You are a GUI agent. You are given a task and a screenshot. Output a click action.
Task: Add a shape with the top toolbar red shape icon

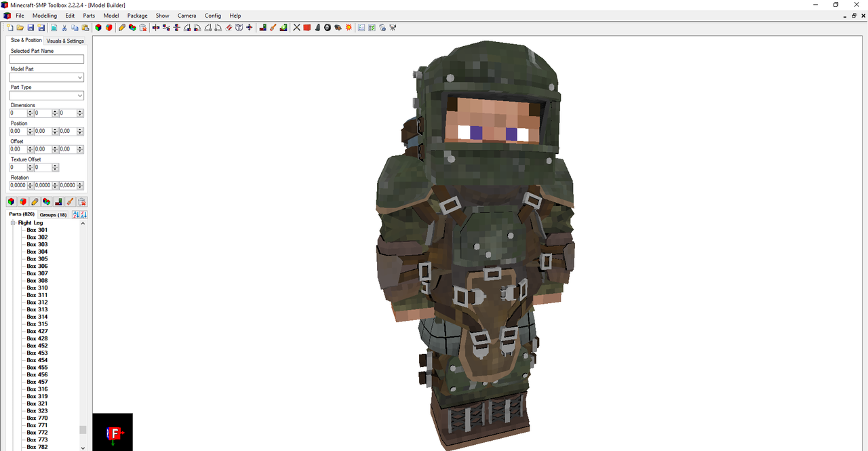click(x=108, y=28)
